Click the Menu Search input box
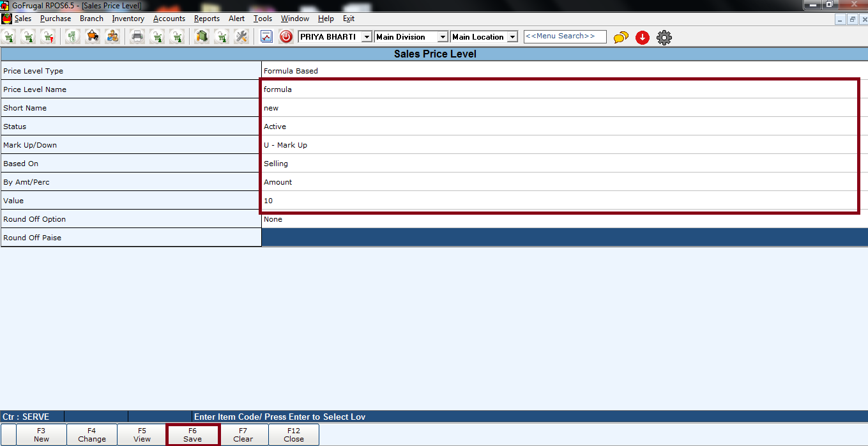The width and height of the screenshot is (868, 446). (565, 36)
